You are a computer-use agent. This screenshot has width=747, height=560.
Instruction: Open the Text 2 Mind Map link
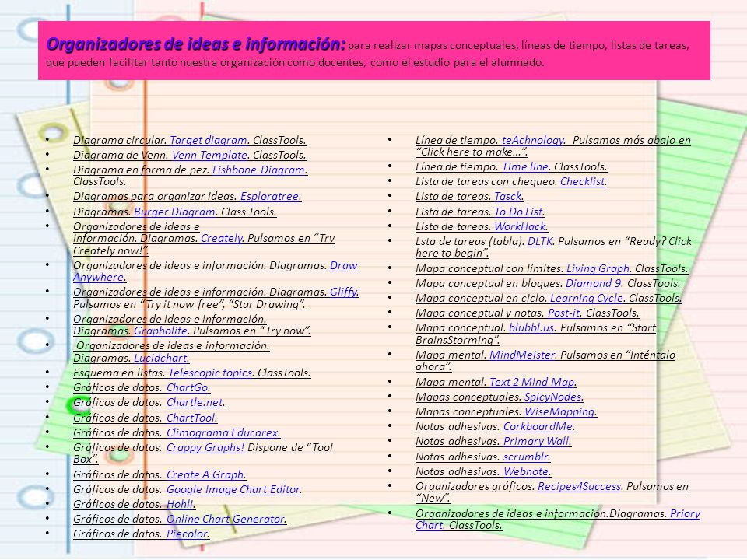pyautogui.click(x=532, y=382)
